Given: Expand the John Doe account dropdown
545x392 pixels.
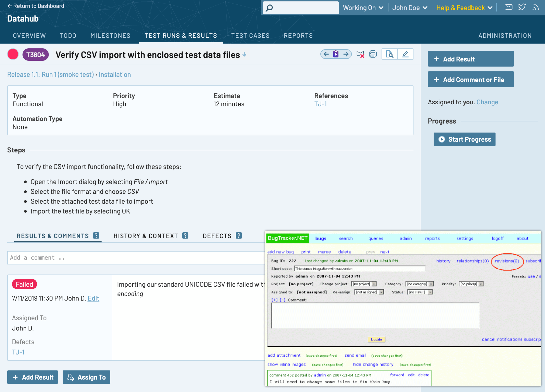Looking at the screenshot, I should pyautogui.click(x=410, y=8).
